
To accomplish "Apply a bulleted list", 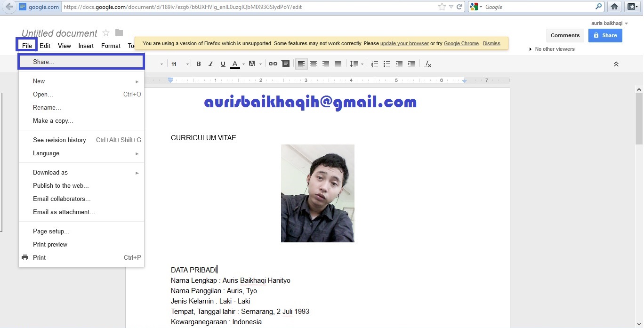I will coord(387,64).
